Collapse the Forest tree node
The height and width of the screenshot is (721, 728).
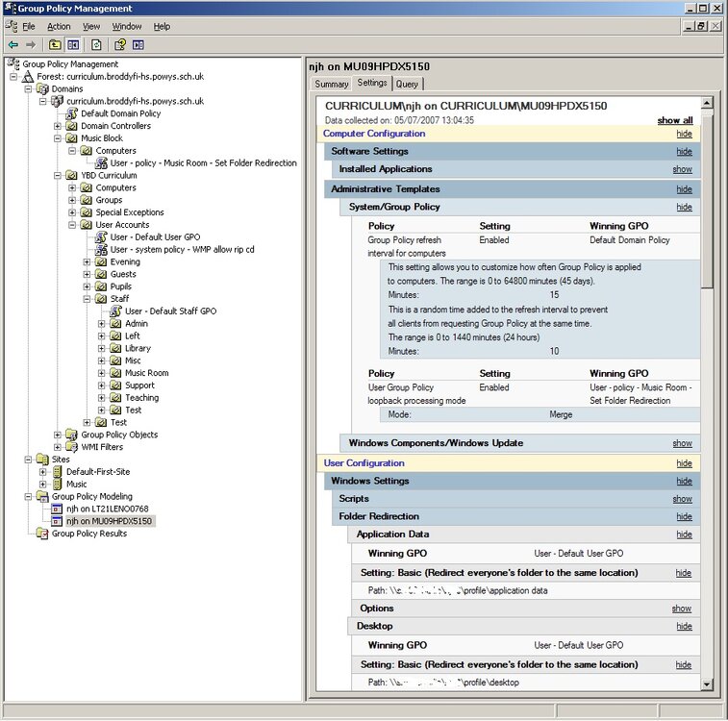(x=13, y=77)
